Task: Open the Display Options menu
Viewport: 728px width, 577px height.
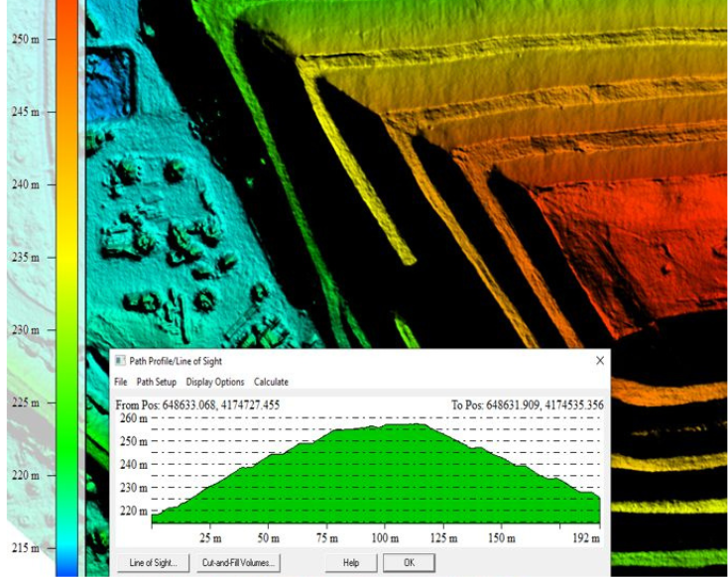Action: 215,382
